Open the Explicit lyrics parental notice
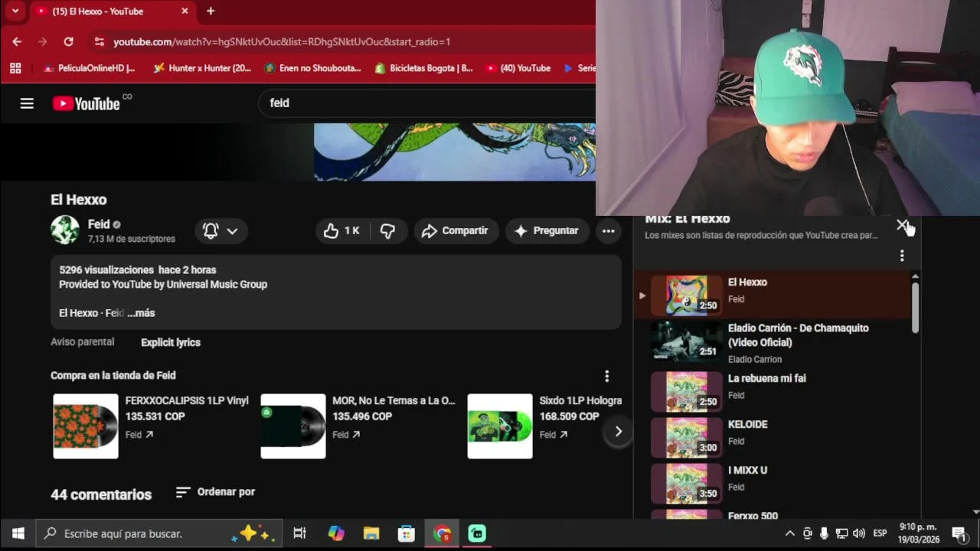 point(171,342)
